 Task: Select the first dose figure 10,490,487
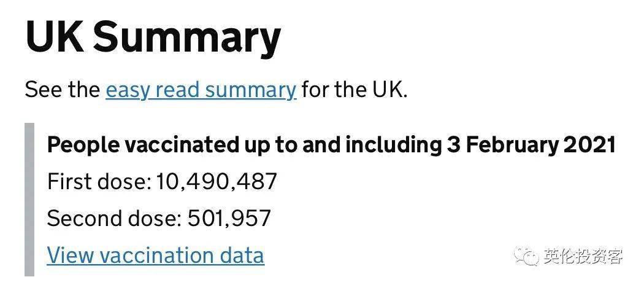tap(217, 181)
